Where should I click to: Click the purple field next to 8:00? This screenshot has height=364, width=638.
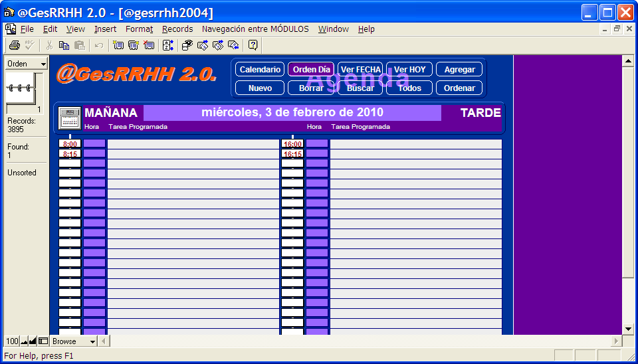[94, 144]
